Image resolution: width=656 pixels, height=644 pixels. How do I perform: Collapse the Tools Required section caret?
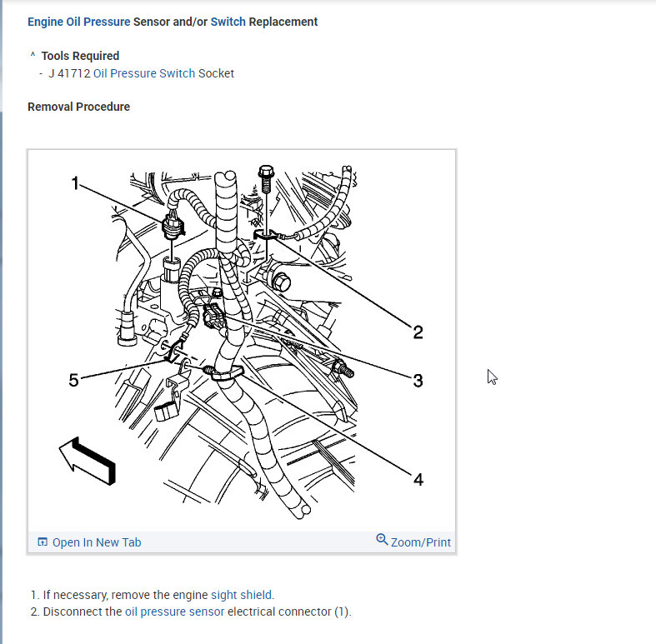click(x=33, y=55)
